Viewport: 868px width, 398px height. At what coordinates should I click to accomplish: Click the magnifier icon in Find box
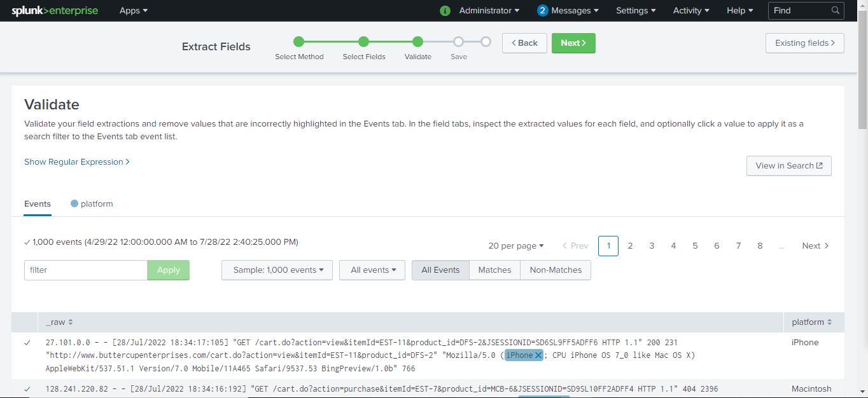836,11
